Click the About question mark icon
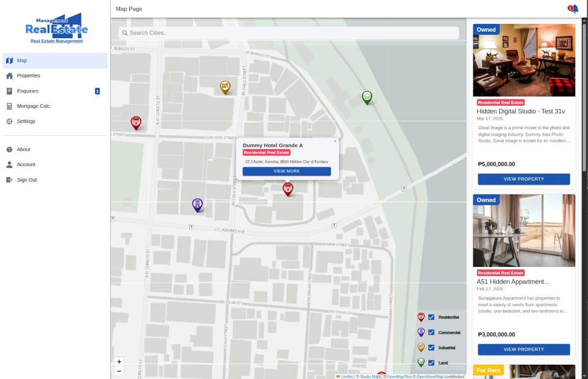Viewport: 588px width, 379px height. coord(9,149)
